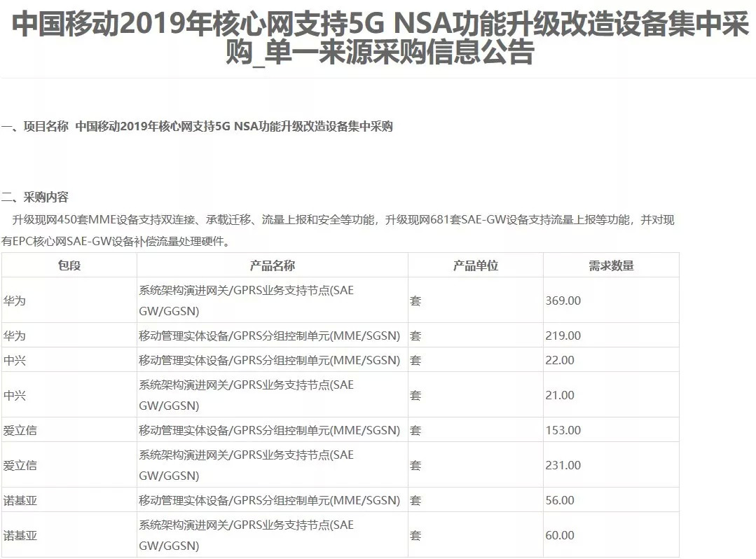
Task: Click the MME/SGSN product name in 219.00 row
Action: 270,336
